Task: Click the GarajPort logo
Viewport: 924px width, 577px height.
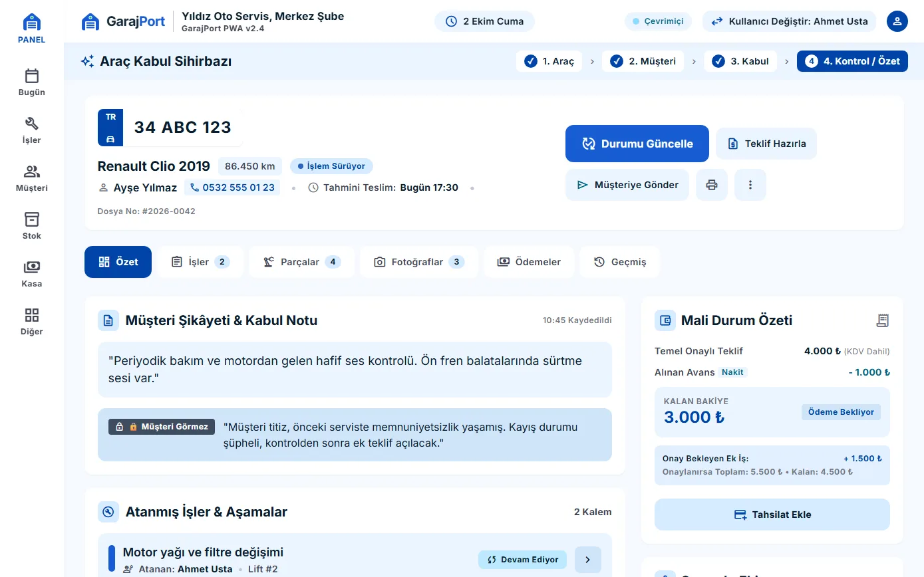Action: click(123, 21)
